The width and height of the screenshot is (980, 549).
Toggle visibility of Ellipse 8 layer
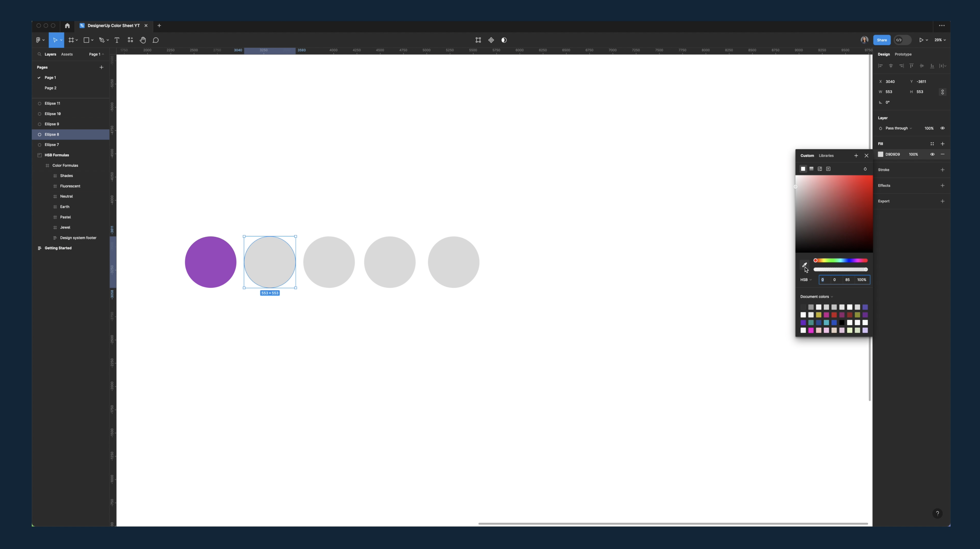click(104, 134)
